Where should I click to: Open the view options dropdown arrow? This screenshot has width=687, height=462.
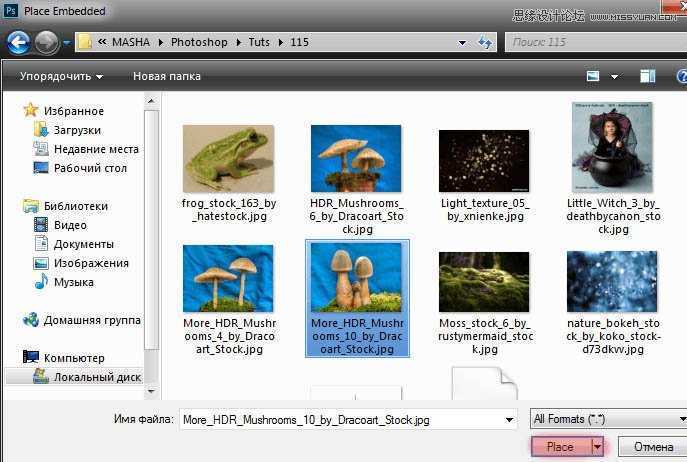(x=614, y=77)
